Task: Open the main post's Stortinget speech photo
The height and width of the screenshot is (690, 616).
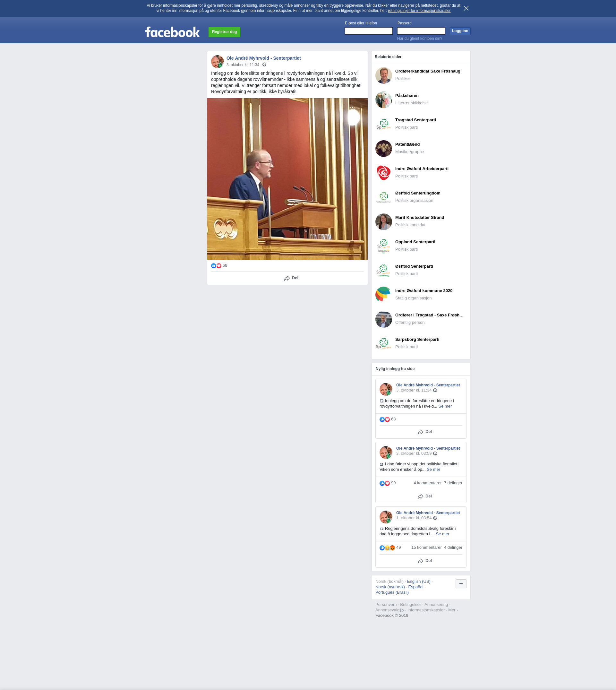Action: point(287,179)
